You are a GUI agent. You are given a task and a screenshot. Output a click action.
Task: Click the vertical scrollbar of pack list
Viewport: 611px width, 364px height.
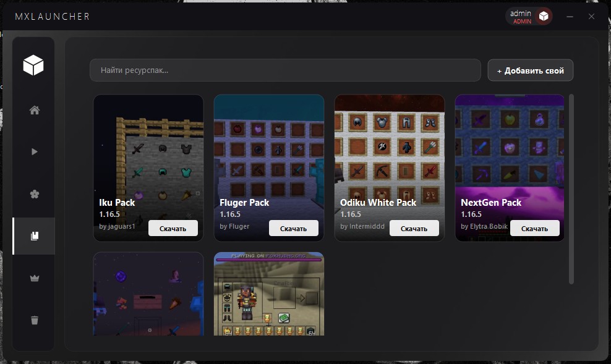[571, 188]
